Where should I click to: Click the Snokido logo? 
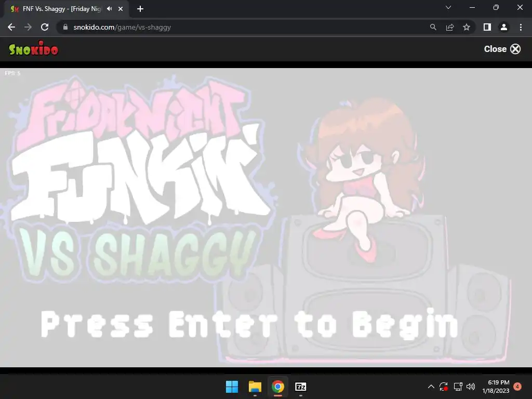[x=33, y=49]
